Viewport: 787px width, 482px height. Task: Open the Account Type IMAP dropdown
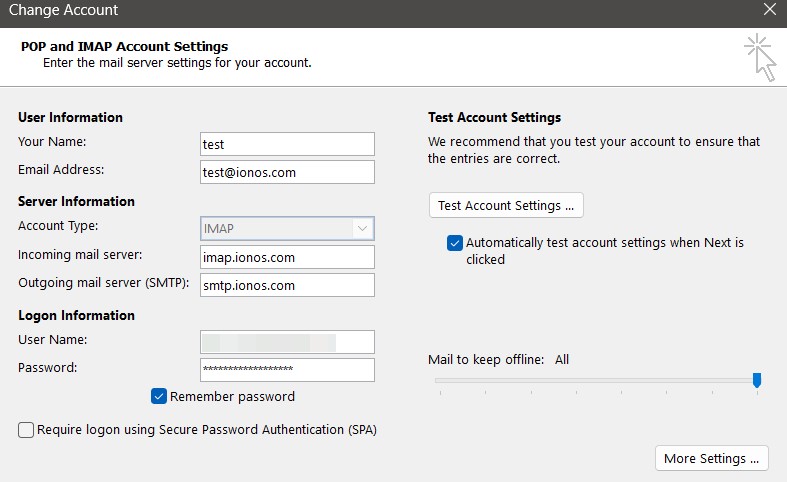(x=287, y=228)
